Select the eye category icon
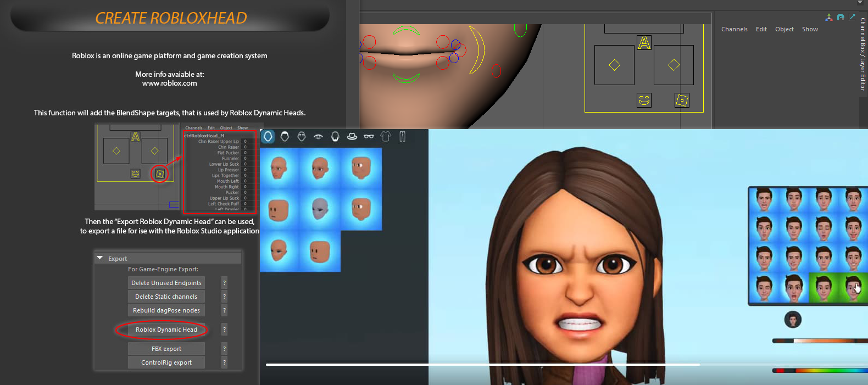 (318, 137)
